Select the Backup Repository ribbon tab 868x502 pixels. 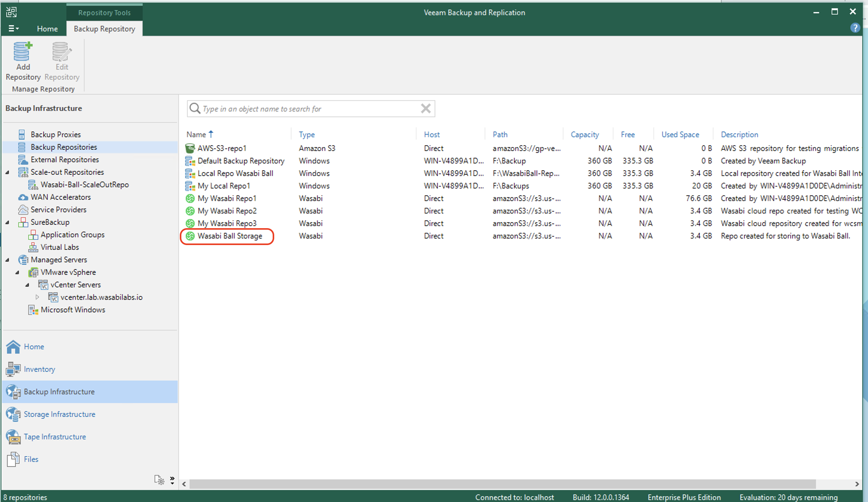point(104,28)
